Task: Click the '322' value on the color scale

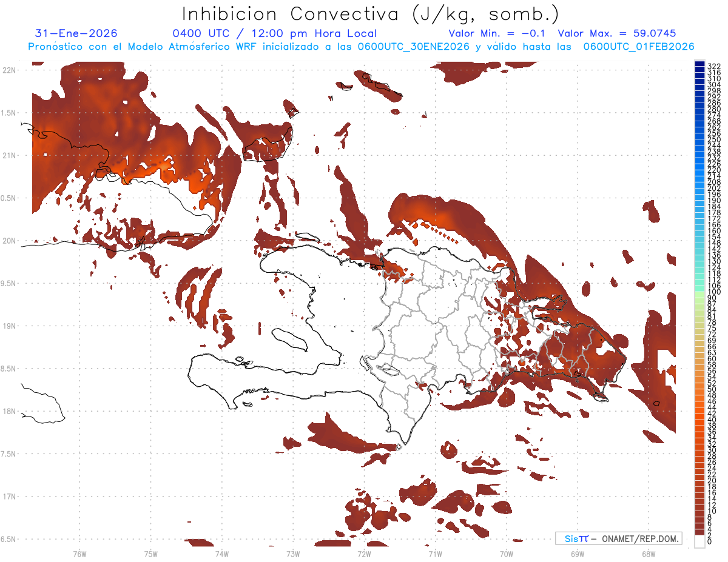Action: [x=714, y=66]
